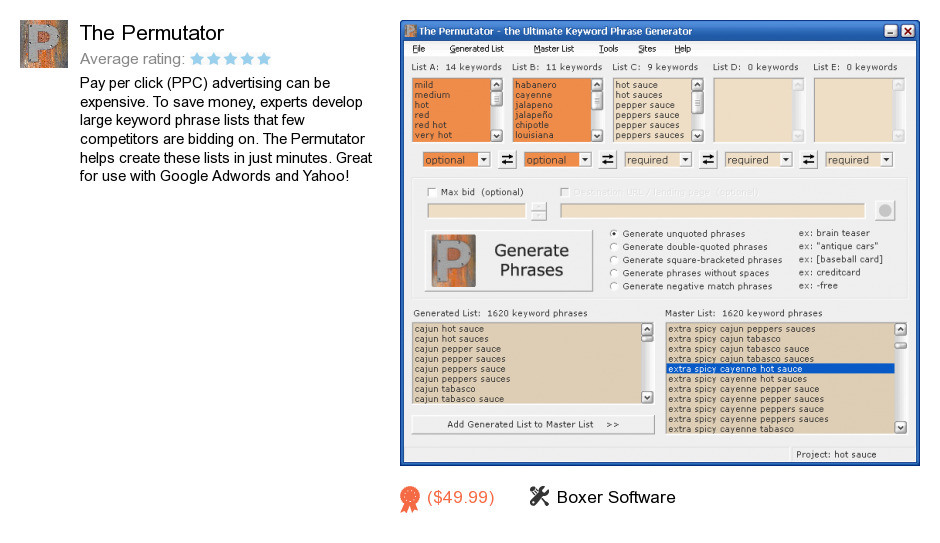The image size is (940, 543).
Task: Click Generated List scroll down arrow
Action: click(647, 397)
